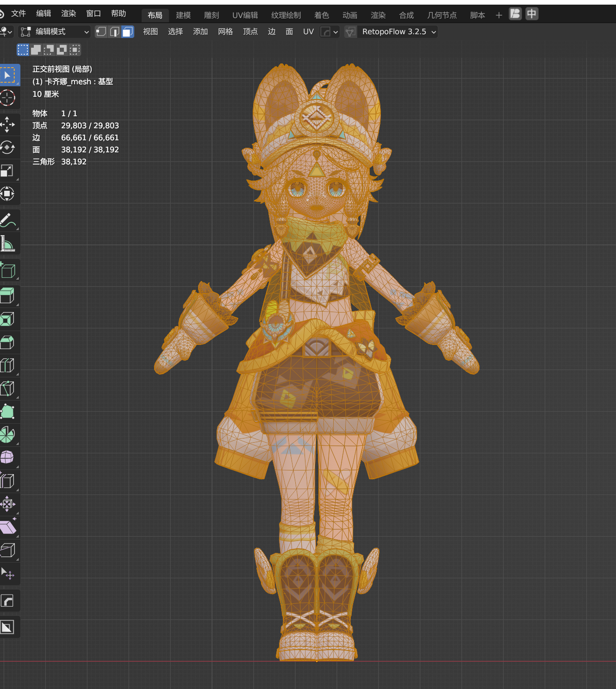Open the corner-icon dropdown next to UV
Image resolution: width=616 pixels, height=689 pixels.
coord(330,32)
